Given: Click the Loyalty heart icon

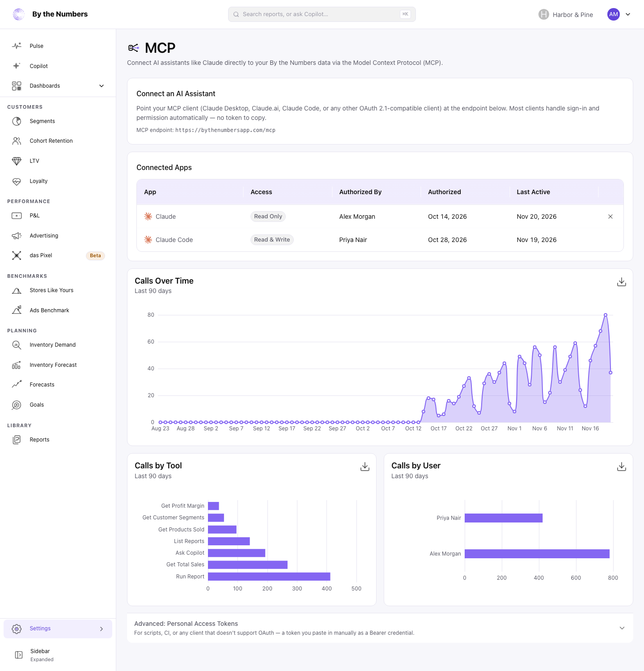Looking at the screenshot, I should pos(17,181).
